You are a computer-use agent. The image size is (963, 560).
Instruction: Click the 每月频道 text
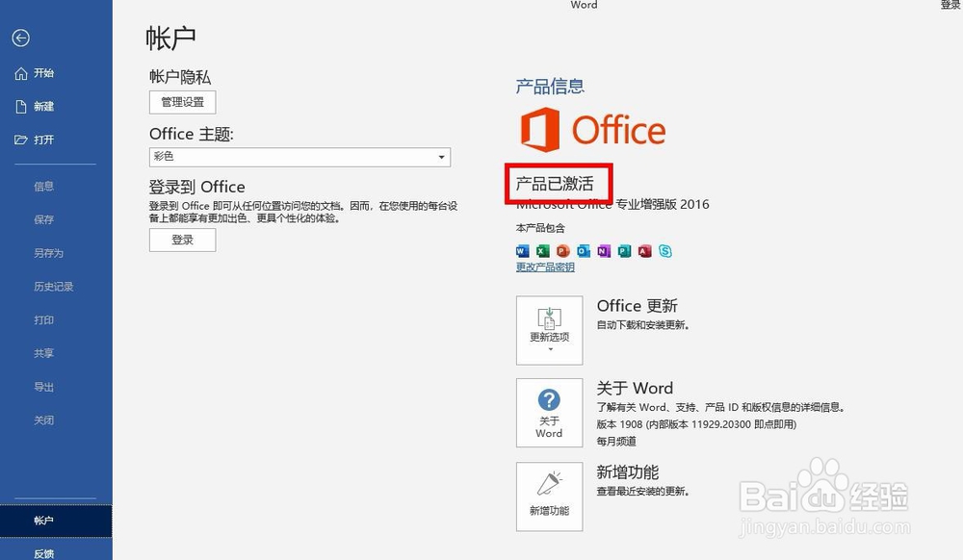616,441
